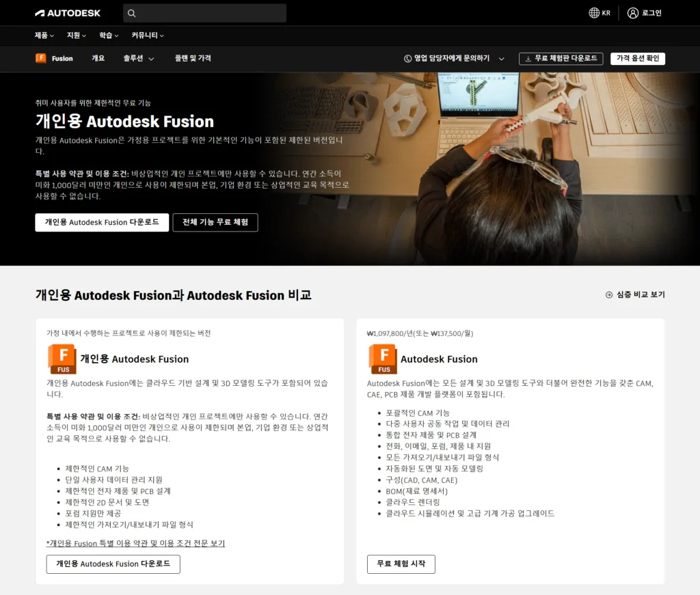Open 개인용 Fusion 특별 이용 약관 전문 보기 link
This screenshot has width=700, height=595.
coord(136,543)
